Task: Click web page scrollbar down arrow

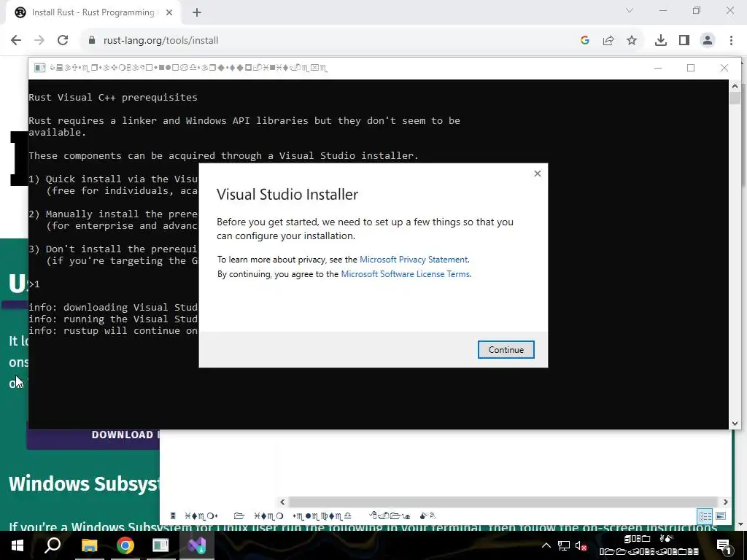Action: (740, 524)
